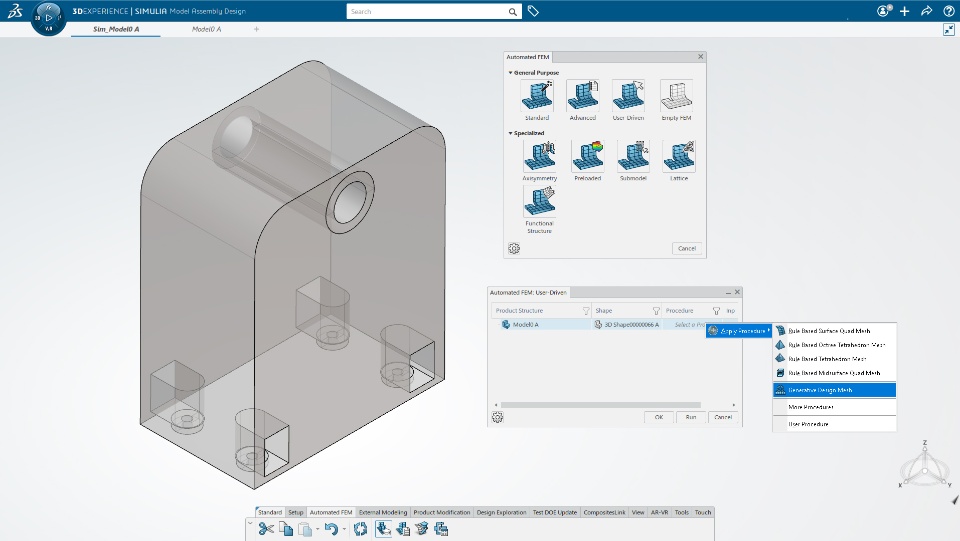This screenshot has height=541, width=960.
Task: Pick the Empty FEM icon
Action: (x=676, y=96)
